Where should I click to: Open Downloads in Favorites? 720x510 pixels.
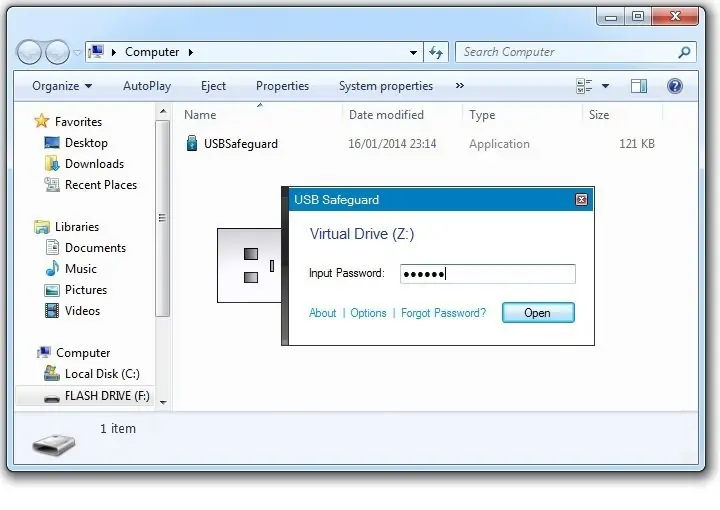point(95,164)
